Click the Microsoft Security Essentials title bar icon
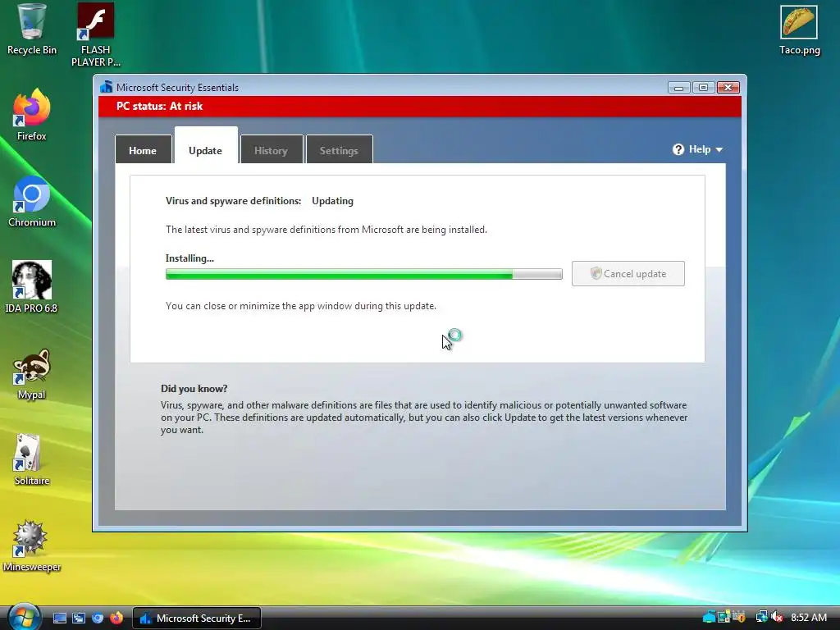840x630 pixels. click(x=106, y=87)
